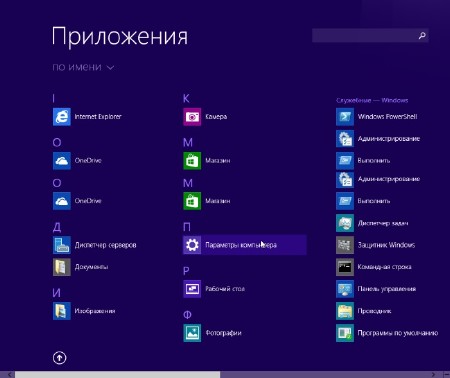
Task: Open Диспетчер серверов
Action: click(x=95, y=245)
